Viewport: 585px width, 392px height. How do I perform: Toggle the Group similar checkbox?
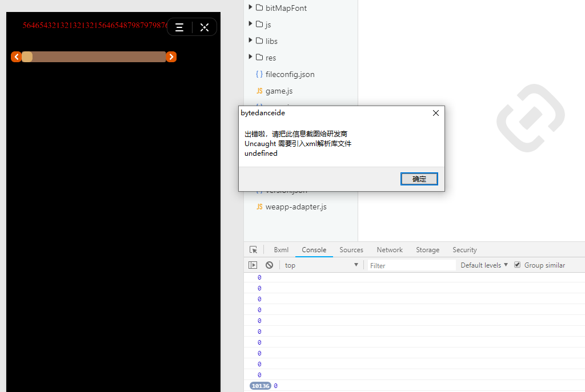tap(517, 265)
